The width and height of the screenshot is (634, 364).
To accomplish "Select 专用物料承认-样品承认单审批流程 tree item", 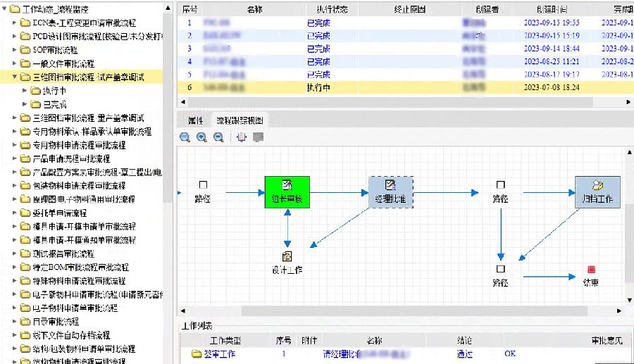I will (92, 131).
